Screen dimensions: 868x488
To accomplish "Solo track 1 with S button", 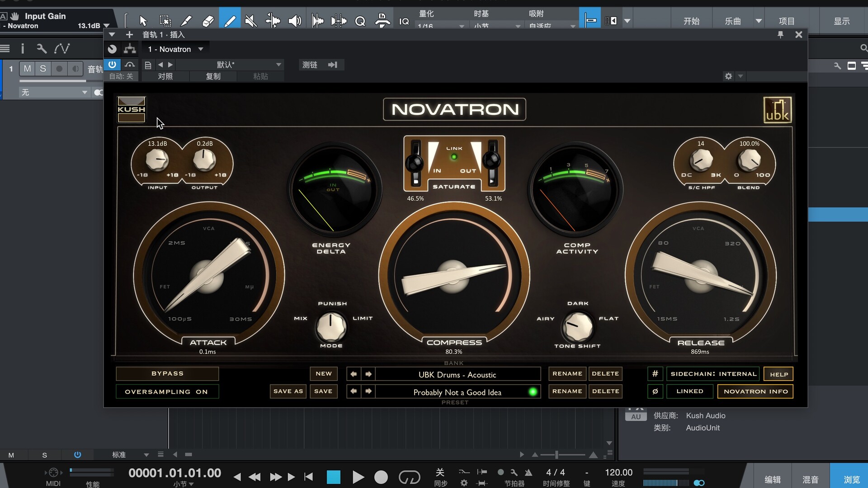I will coord(43,69).
